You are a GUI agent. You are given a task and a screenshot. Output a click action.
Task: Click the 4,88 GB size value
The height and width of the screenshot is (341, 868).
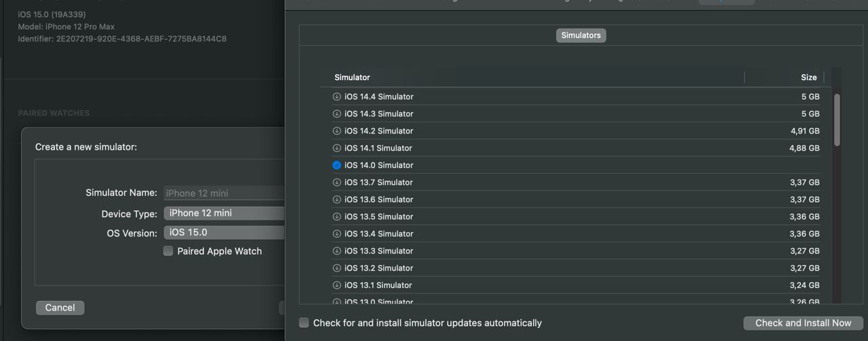805,148
